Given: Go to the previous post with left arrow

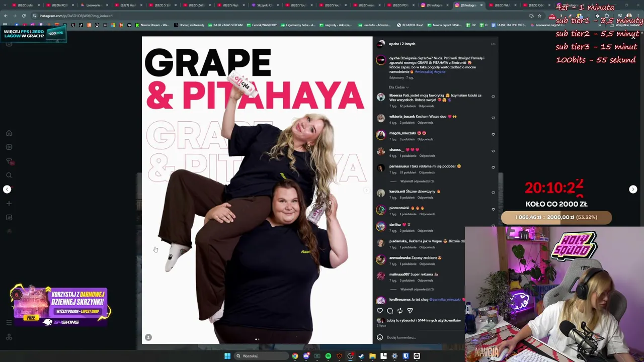Looking at the screenshot, I should [7, 189].
